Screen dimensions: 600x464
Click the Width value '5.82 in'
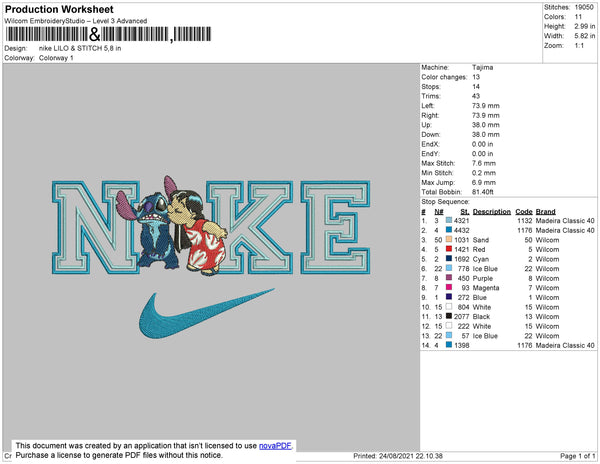click(584, 36)
